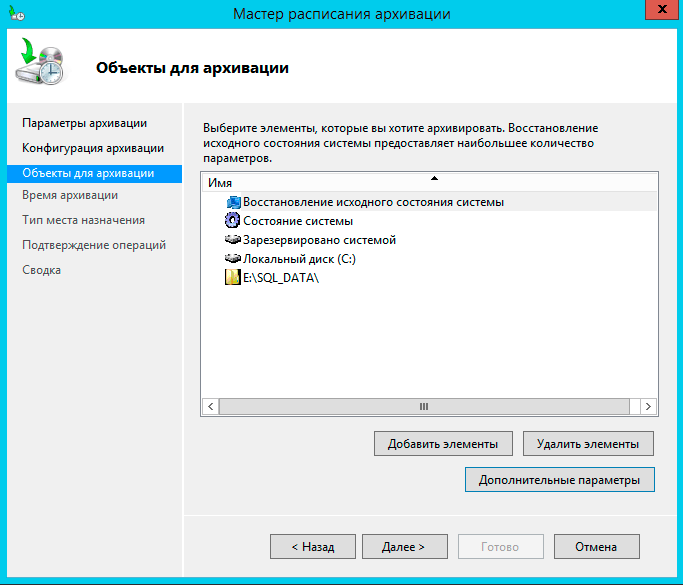Open Дополнительные параметры
The height and width of the screenshot is (585, 683).
(x=560, y=480)
